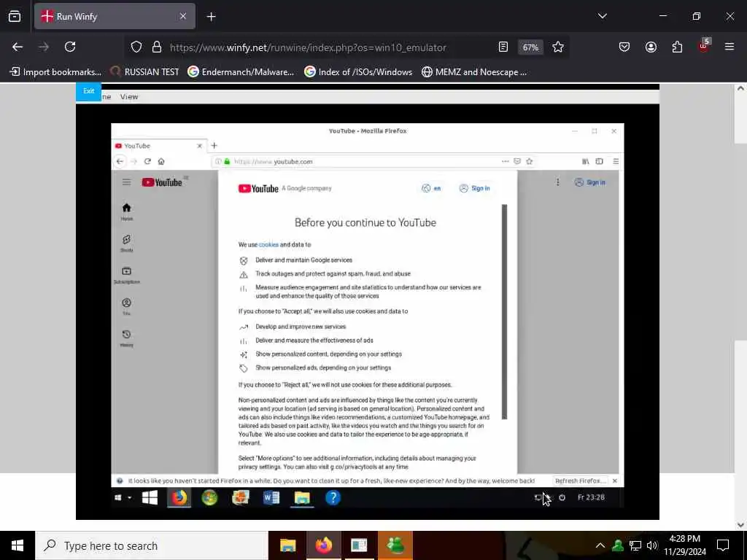Click the consent dialog vertical scrollbar

pyautogui.click(x=505, y=312)
